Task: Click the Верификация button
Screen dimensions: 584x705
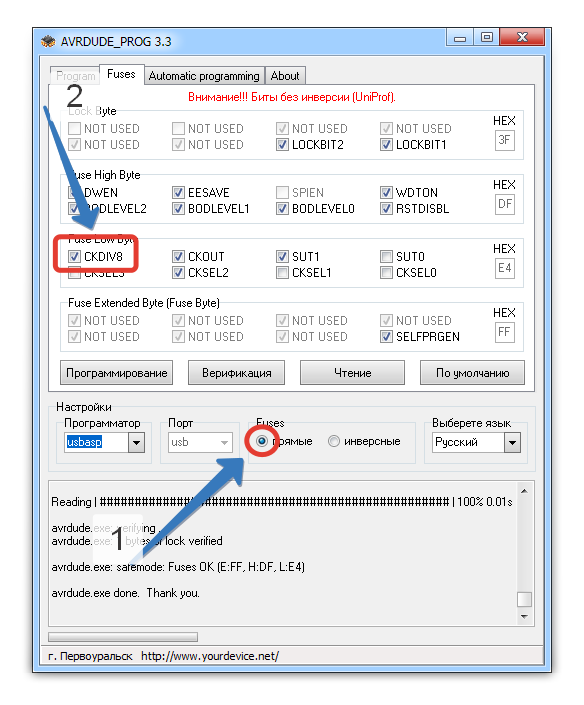Action: [236, 373]
